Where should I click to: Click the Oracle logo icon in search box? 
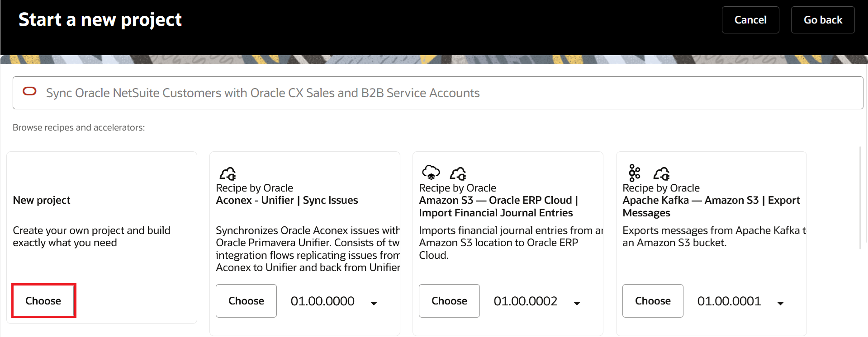click(x=29, y=92)
